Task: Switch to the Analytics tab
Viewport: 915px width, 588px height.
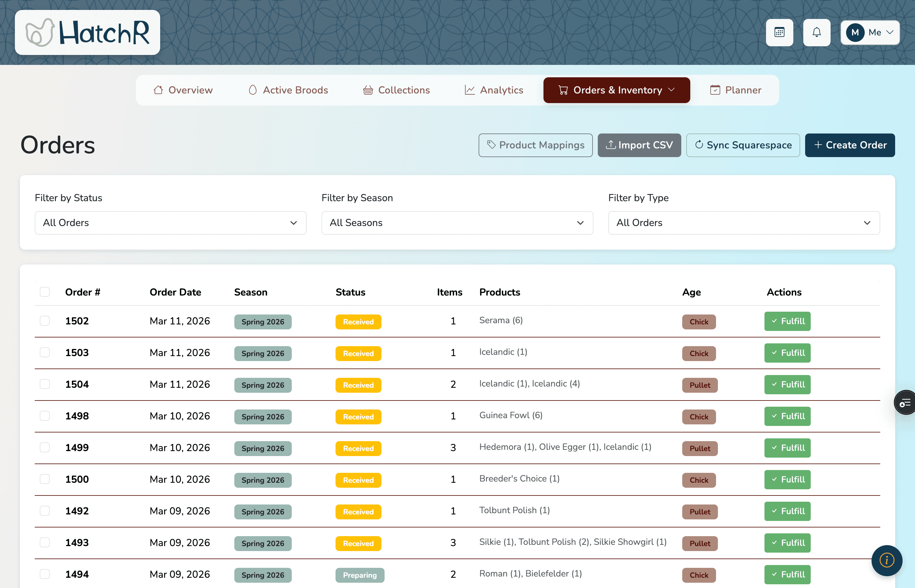Action: (x=494, y=90)
